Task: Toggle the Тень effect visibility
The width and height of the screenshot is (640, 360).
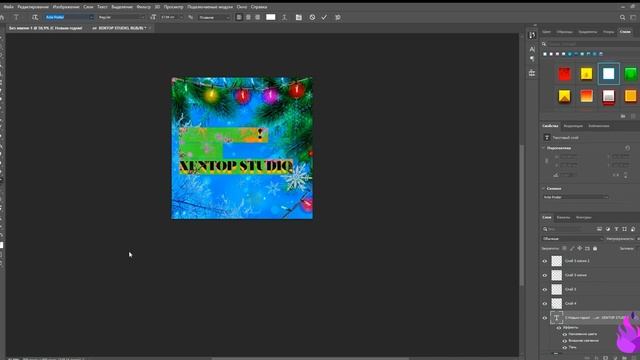Action: [565, 347]
